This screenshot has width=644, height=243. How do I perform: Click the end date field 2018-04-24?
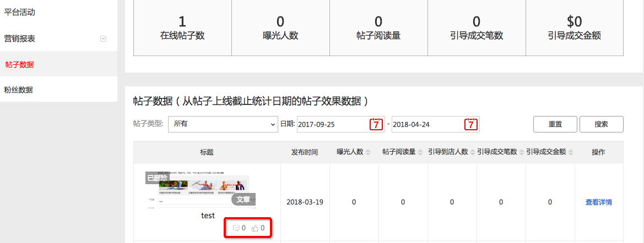click(x=427, y=124)
